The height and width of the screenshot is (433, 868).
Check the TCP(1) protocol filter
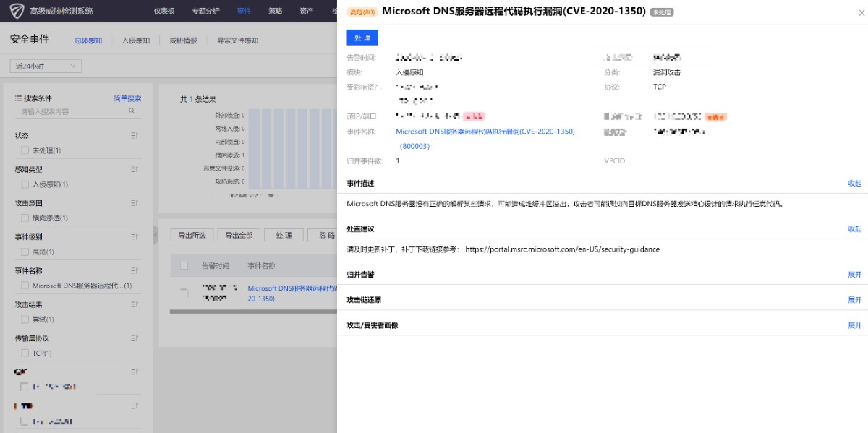25,353
